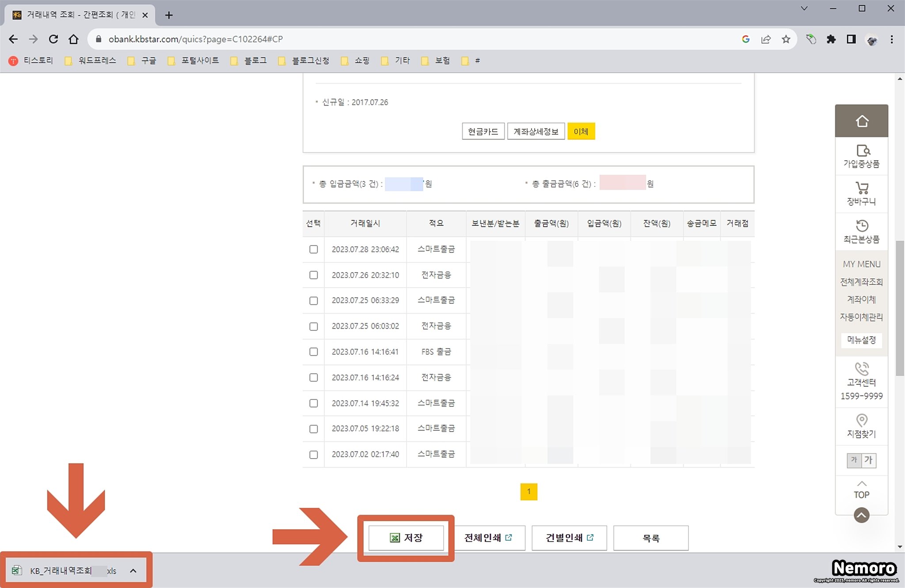Open Chrome three-dot menu
Screen dimensions: 905x588
[x=892, y=39]
